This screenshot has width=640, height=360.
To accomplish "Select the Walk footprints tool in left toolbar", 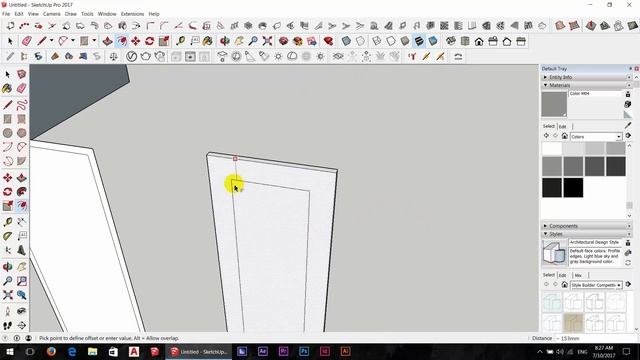I will 7,325.
